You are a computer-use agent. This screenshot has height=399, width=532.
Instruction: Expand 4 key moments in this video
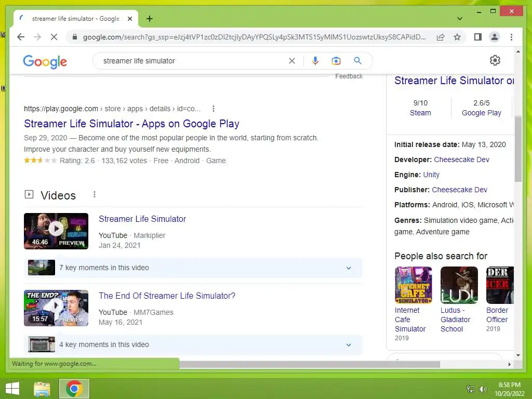pos(193,345)
